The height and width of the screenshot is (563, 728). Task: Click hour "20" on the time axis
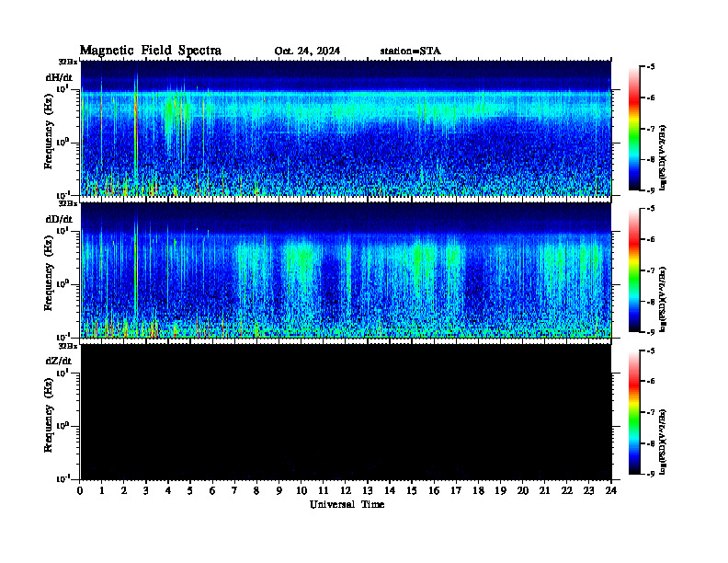coord(523,491)
